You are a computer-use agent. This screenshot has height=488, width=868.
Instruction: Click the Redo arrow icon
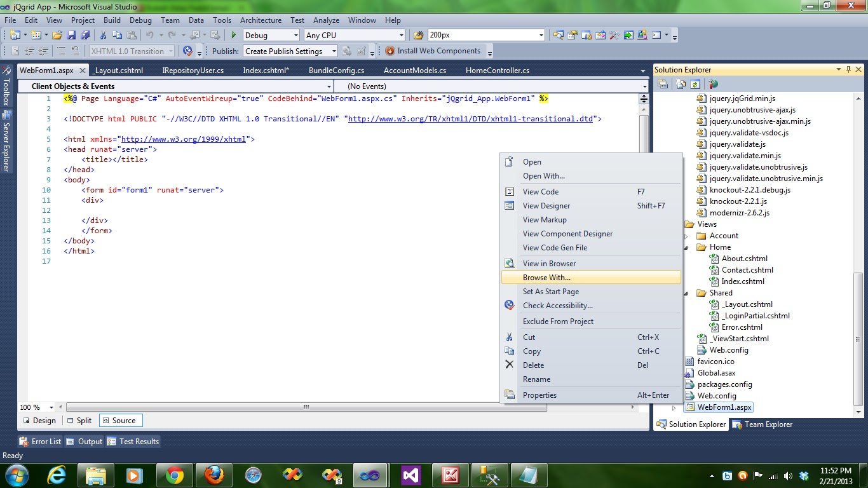point(173,36)
